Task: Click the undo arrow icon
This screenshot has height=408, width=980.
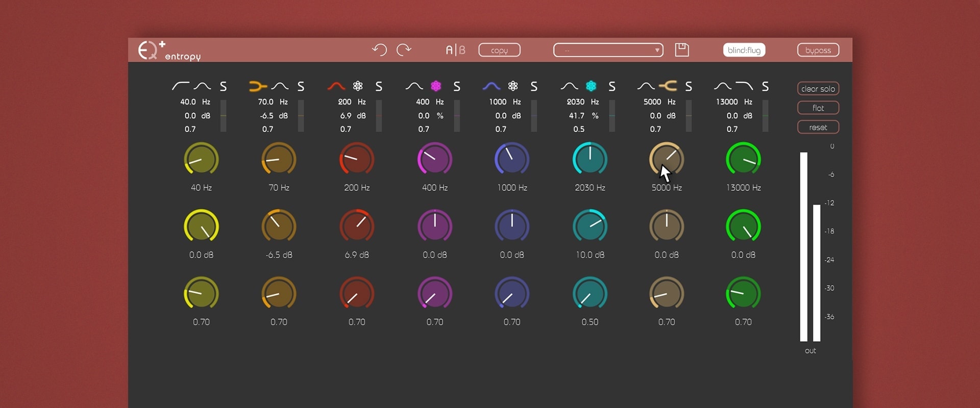Action: [x=379, y=49]
